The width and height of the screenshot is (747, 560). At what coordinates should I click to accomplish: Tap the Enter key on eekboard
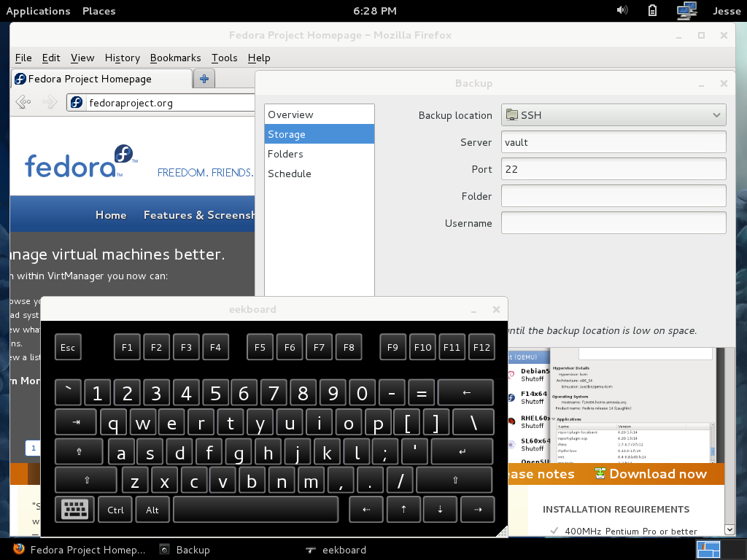click(462, 451)
